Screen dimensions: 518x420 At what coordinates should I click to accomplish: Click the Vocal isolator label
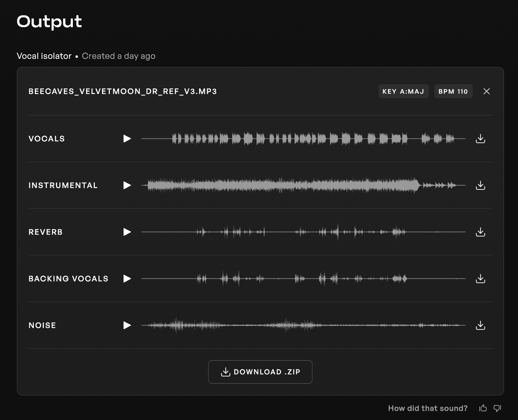coord(44,56)
